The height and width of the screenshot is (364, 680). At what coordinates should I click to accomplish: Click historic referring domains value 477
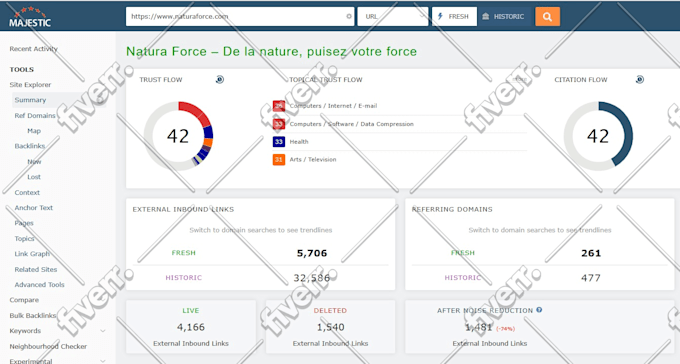click(x=591, y=278)
